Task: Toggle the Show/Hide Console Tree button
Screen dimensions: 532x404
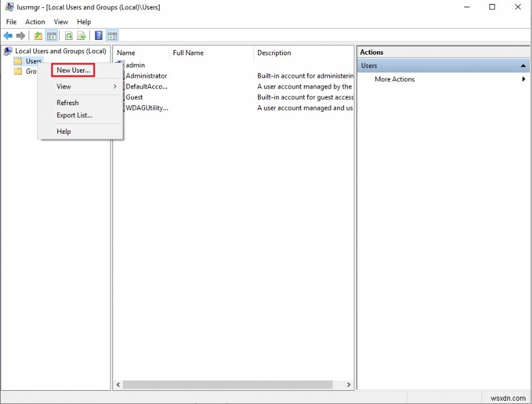Action: click(51, 35)
